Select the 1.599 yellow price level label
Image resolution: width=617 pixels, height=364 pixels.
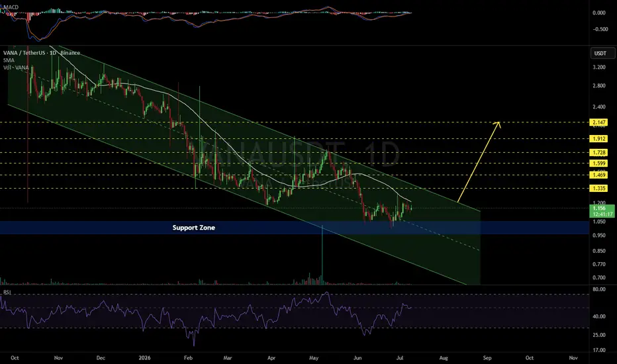598,163
